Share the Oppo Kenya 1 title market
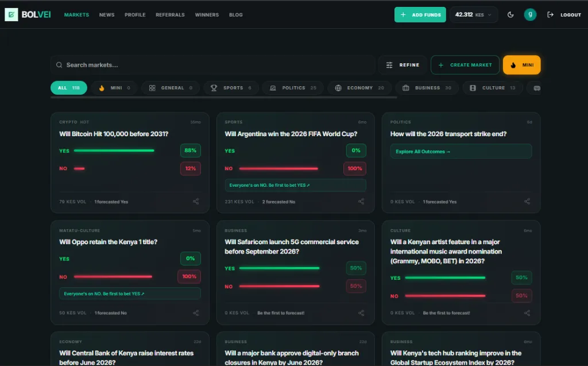The width and height of the screenshot is (588, 366). (x=196, y=313)
